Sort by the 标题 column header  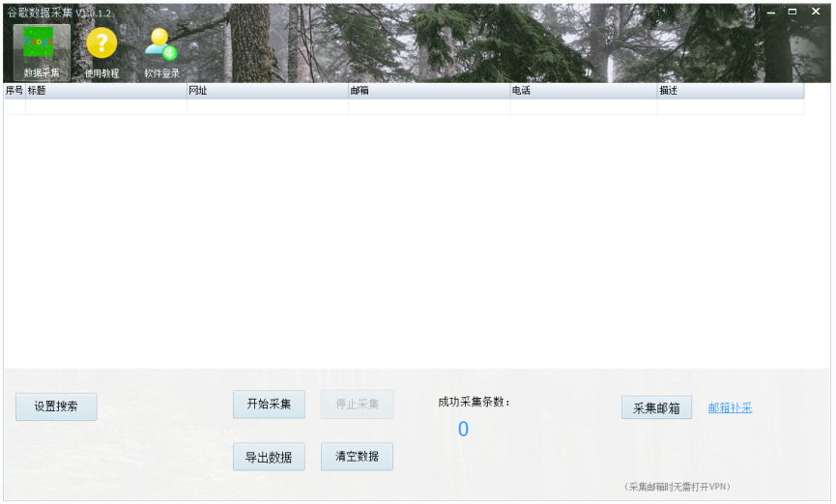pyautogui.click(x=106, y=91)
